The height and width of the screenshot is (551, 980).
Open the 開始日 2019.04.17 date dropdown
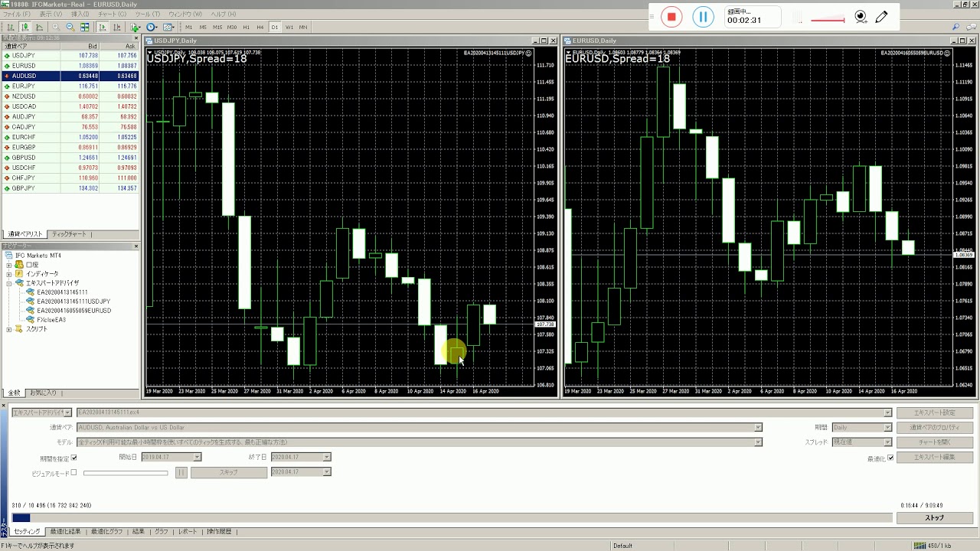click(x=197, y=457)
